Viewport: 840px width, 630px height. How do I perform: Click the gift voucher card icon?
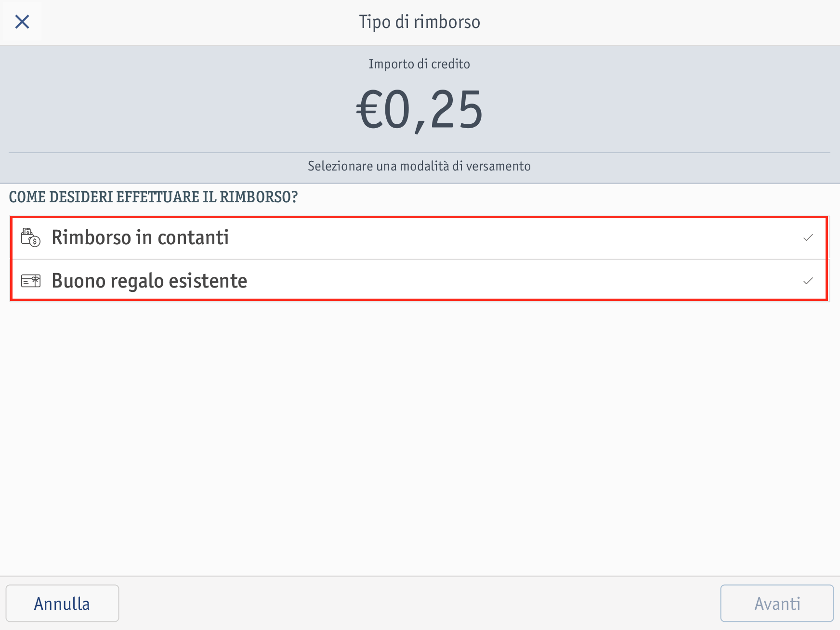click(x=31, y=281)
